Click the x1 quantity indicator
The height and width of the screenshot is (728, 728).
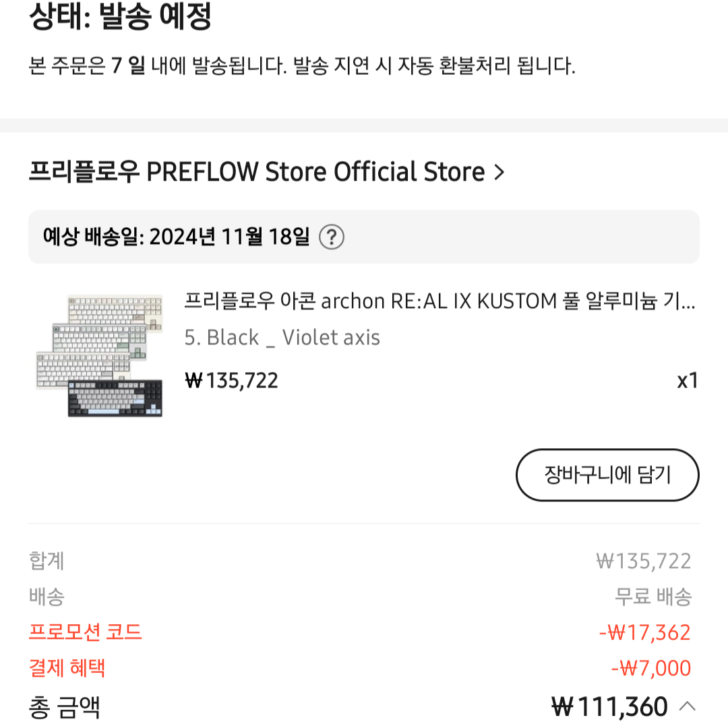coord(688,380)
